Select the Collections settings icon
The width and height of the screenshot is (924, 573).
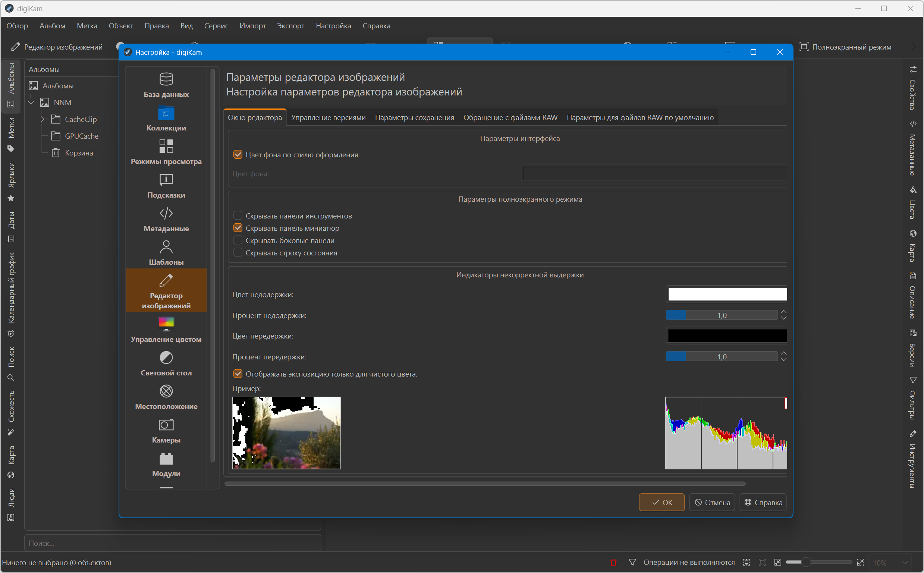click(166, 113)
